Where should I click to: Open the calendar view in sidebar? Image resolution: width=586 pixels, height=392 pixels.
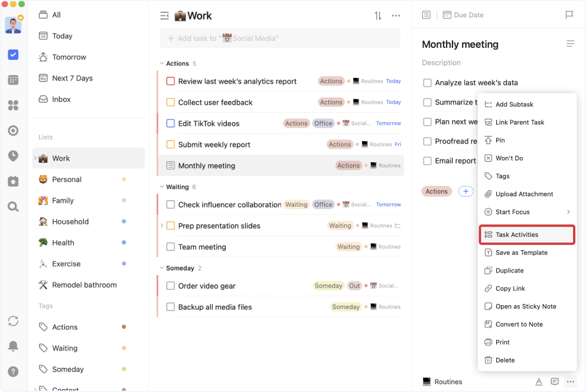coord(13,80)
